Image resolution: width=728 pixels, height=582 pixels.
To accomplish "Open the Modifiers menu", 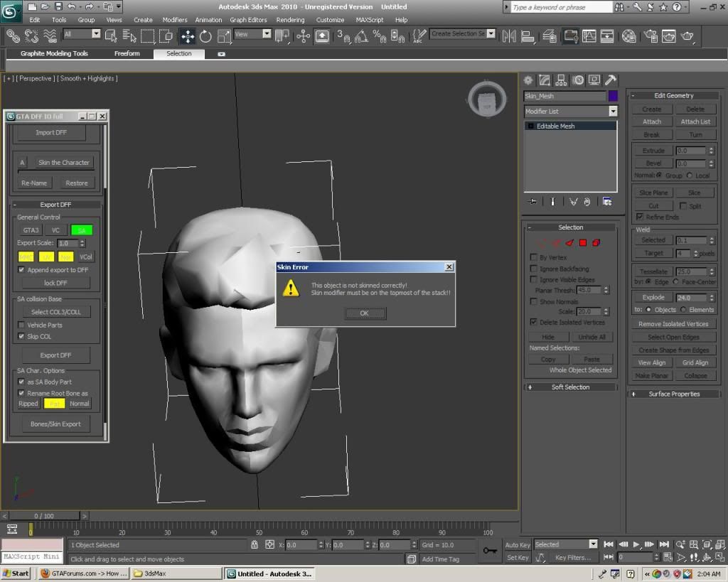I will 175,20.
